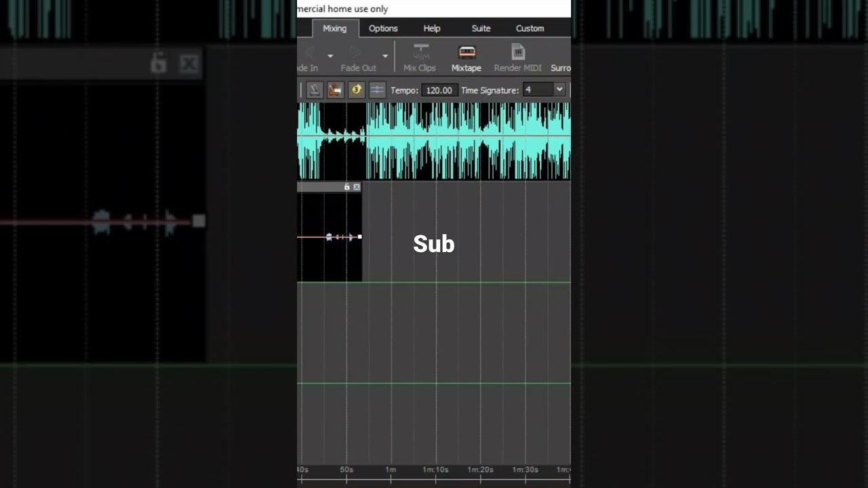Click the Mixtape cassette icon
Image resolution: width=868 pixels, height=488 pixels.
[467, 52]
